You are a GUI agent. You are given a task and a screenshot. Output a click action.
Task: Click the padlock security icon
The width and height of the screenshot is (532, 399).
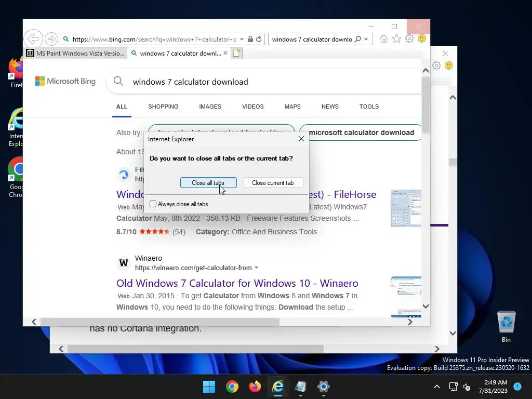click(250, 39)
